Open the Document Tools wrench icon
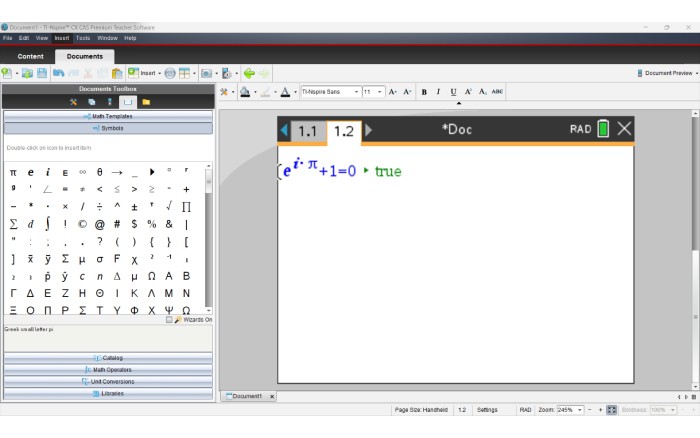 click(x=73, y=102)
